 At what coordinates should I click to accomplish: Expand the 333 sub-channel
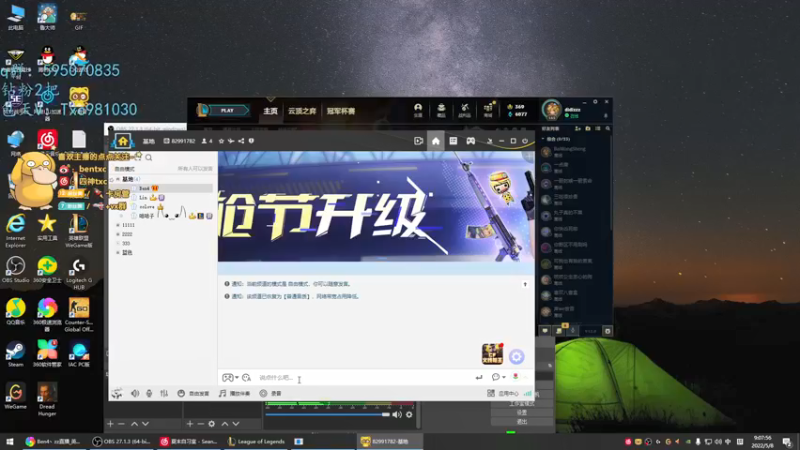(118, 243)
